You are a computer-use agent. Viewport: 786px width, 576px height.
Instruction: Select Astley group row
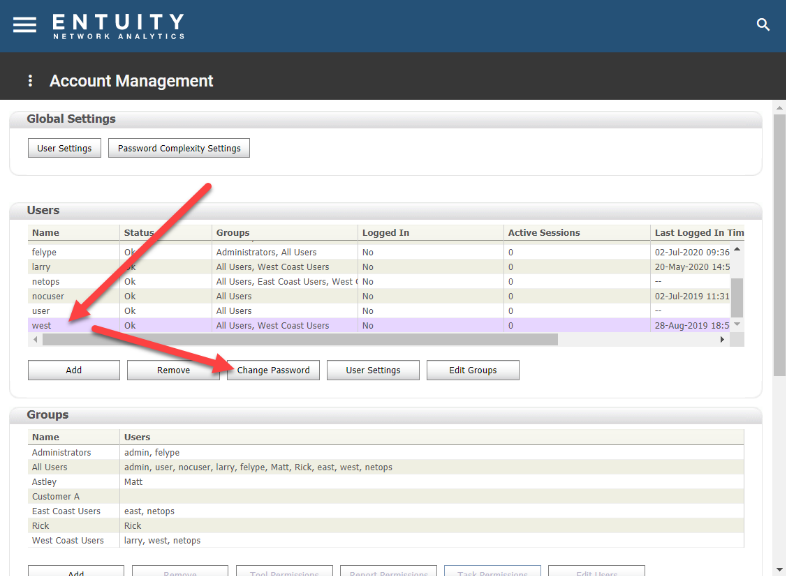386,482
